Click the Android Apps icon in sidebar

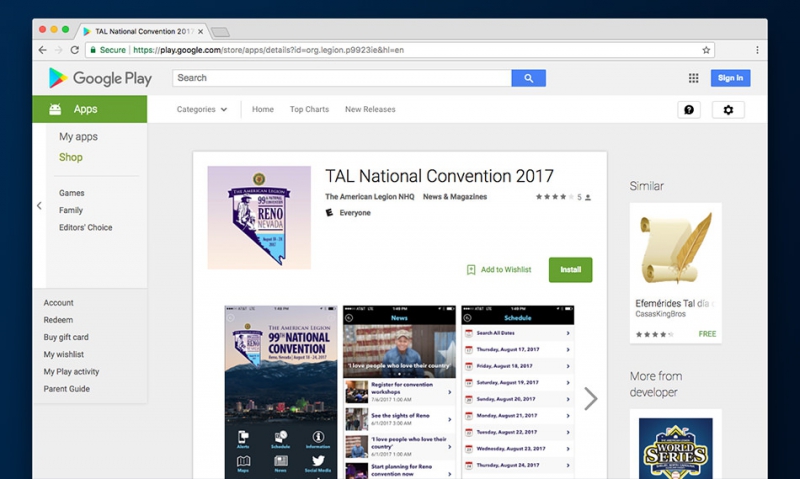click(x=55, y=109)
